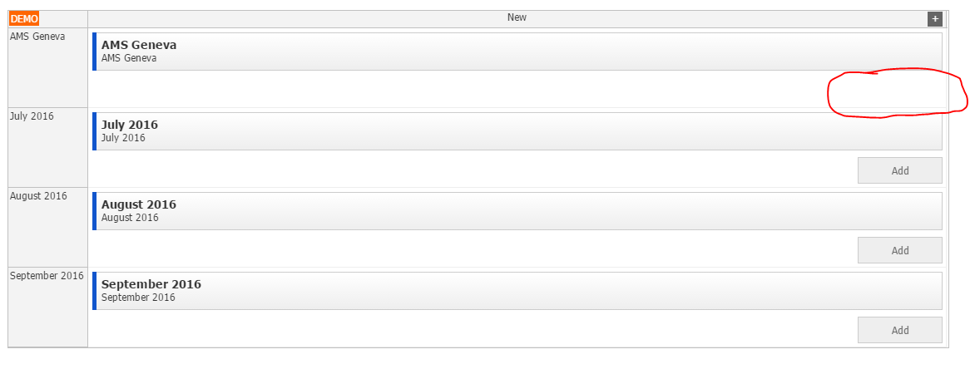Click Add button in the September 2016 row

pos(900,330)
